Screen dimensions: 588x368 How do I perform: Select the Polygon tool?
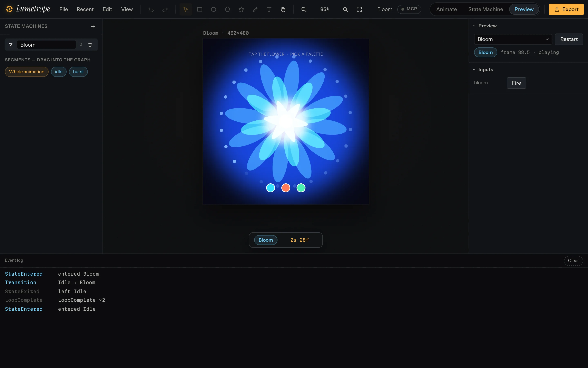click(x=227, y=9)
